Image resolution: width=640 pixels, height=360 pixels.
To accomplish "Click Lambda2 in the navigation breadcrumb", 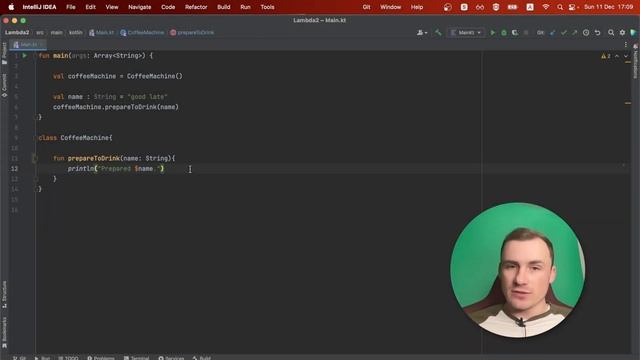I will (17, 33).
